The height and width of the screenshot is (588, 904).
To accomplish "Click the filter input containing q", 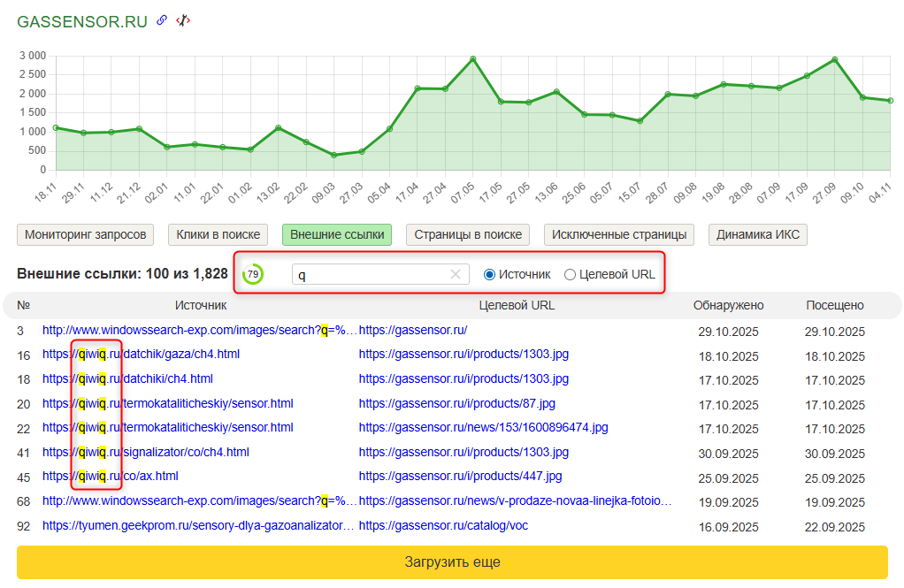I will [x=372, y=274].
